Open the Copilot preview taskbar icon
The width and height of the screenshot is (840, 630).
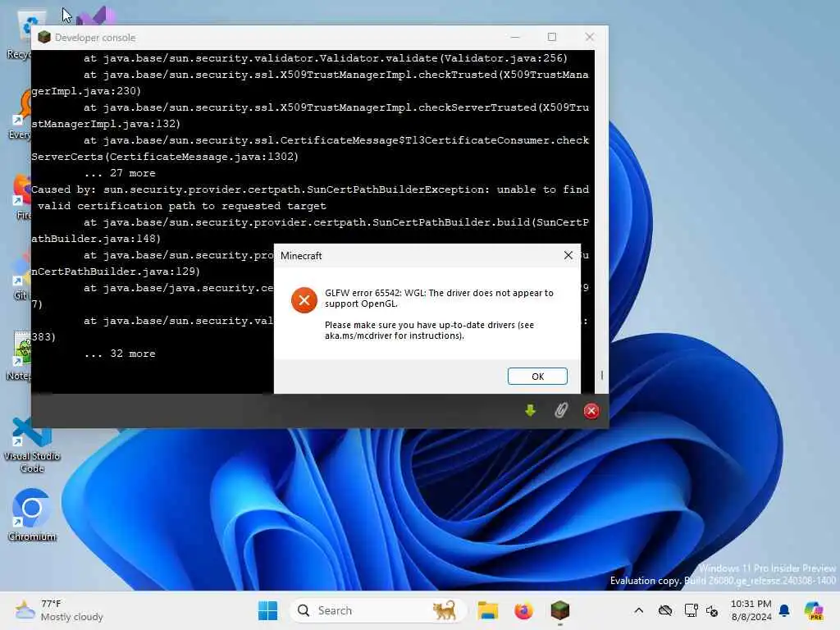pos(814,610)
